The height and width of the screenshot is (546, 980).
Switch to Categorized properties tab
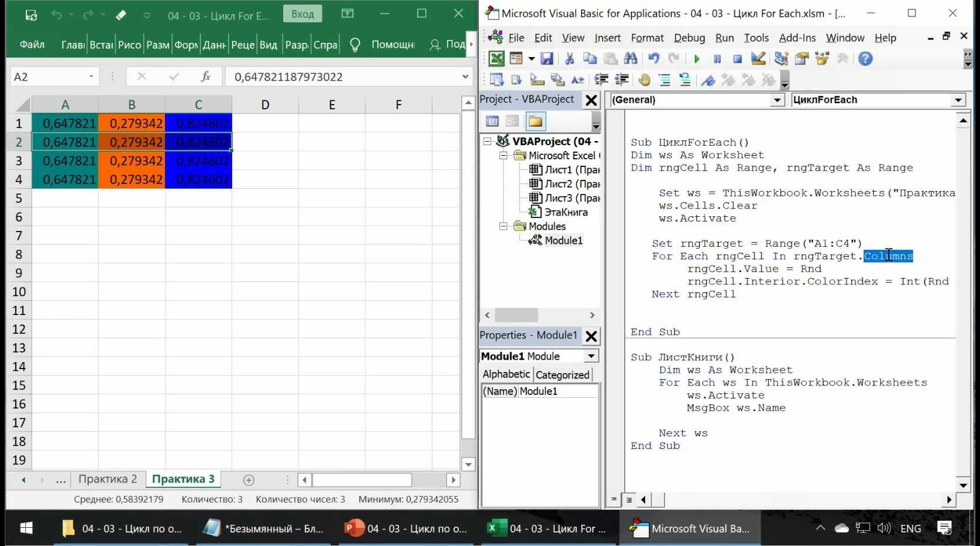(x=562, y=375)
